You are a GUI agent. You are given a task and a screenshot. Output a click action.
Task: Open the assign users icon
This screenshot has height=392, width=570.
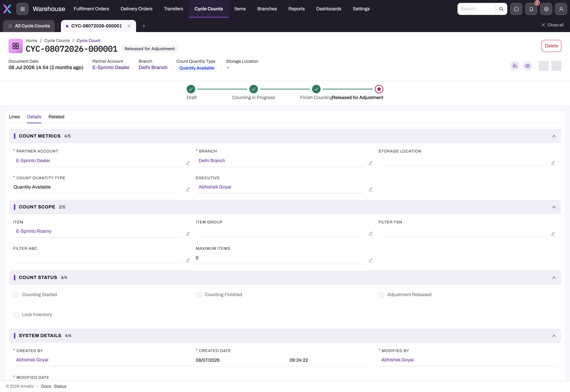coord(515,66)
